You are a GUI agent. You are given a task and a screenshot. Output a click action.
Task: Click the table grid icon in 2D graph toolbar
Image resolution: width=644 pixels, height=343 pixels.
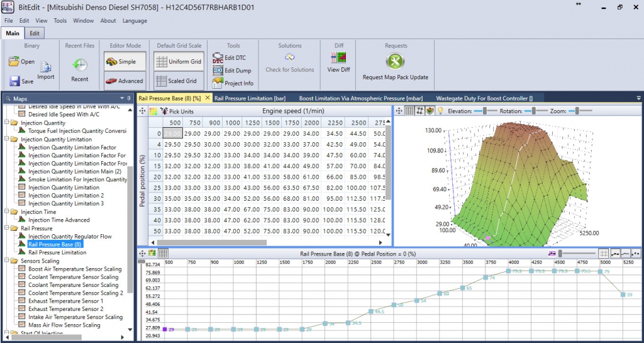(x=163, y=254)
